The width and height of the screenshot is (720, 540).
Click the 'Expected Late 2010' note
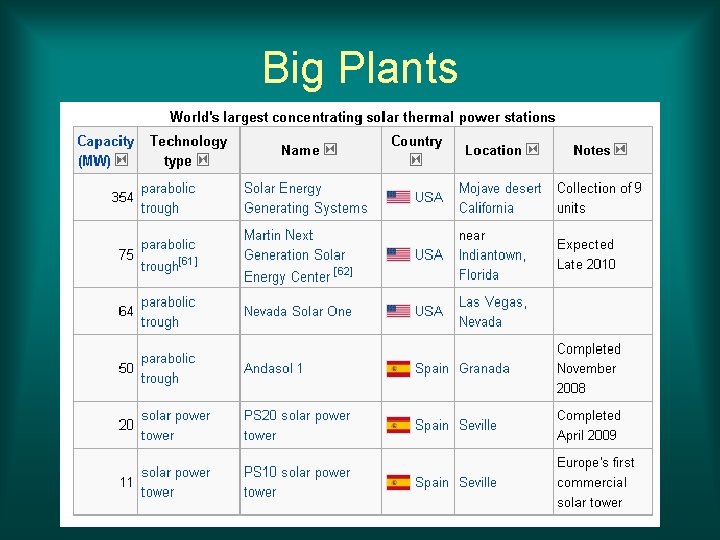pyautogui.click(x=586, y=254)
